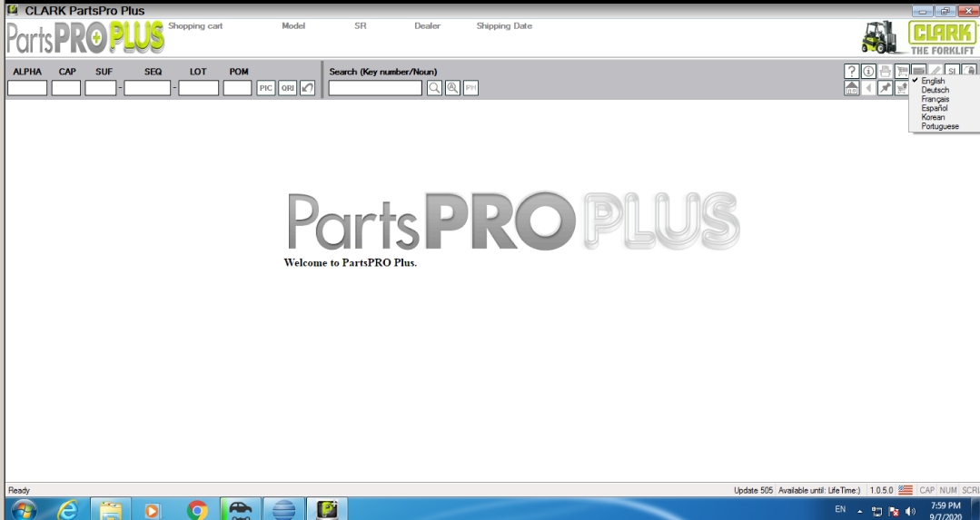Screen dimensions: 980x520
Task: Click the magnifier search icon
Action: (434, 88)
